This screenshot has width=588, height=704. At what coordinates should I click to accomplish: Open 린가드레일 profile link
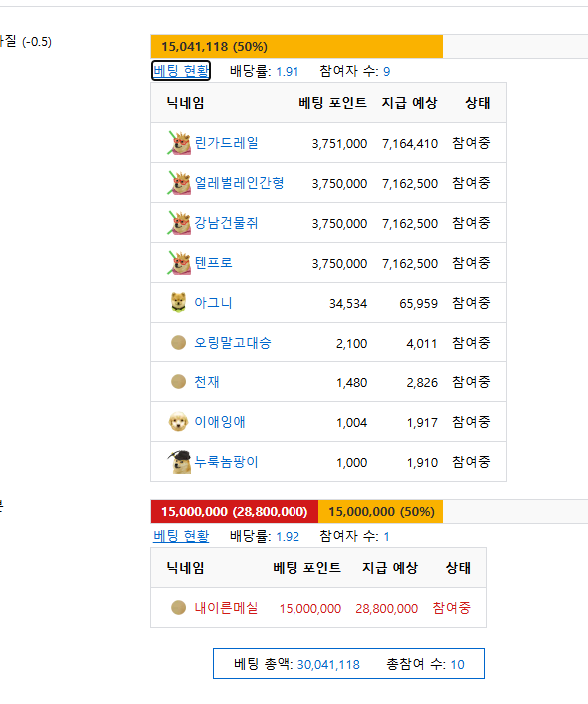(x=226, y=143)
